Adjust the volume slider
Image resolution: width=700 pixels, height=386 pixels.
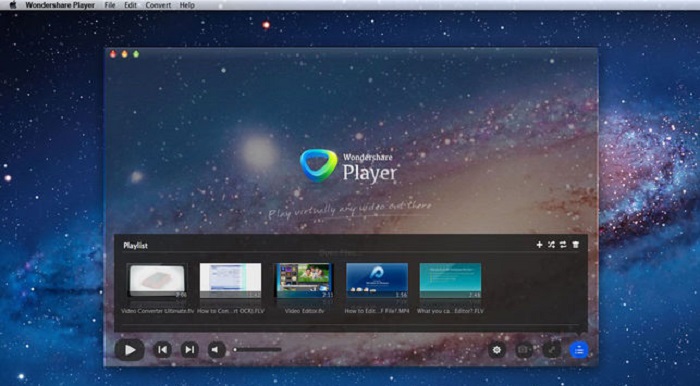(257, 349)
